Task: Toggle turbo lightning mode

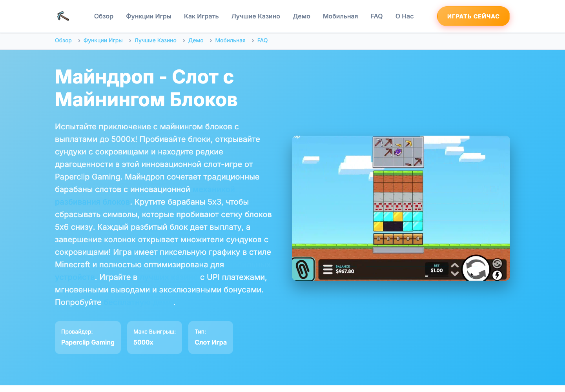Action: click(497, 275)
